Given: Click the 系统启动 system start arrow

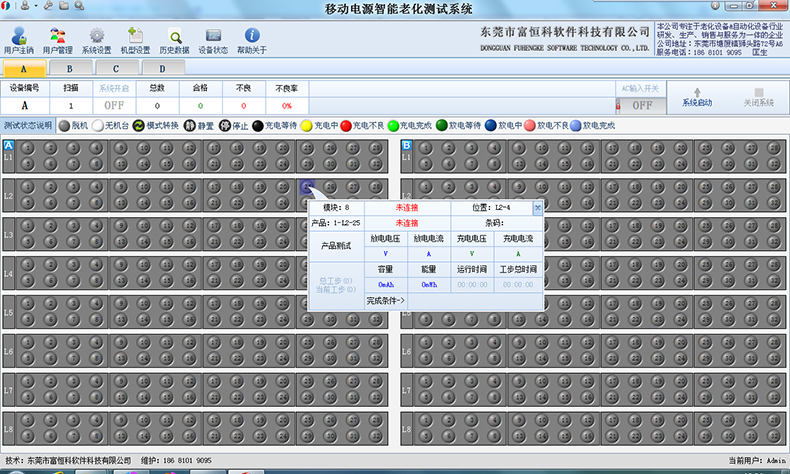Looking at the screenshot, I should coord(697,97).
